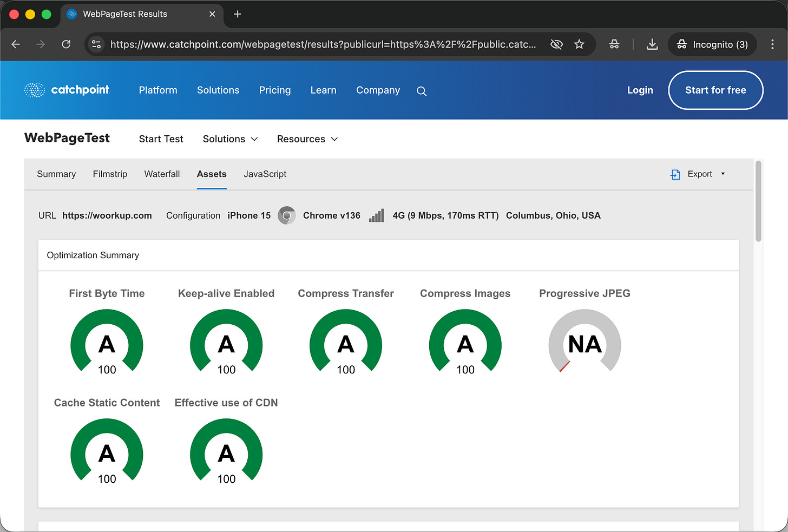Click the browser reload icon

point(66,44)
